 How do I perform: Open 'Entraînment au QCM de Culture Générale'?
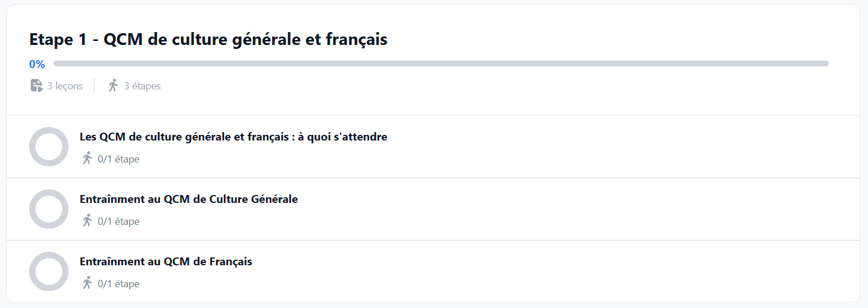189,199
